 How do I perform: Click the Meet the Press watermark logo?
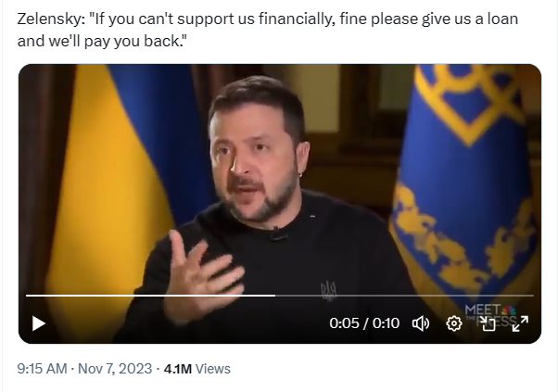click(491, 314)
